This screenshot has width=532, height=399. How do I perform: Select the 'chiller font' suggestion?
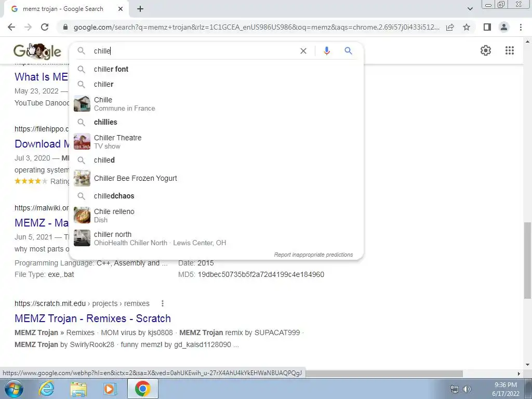[x=216, y=69]
